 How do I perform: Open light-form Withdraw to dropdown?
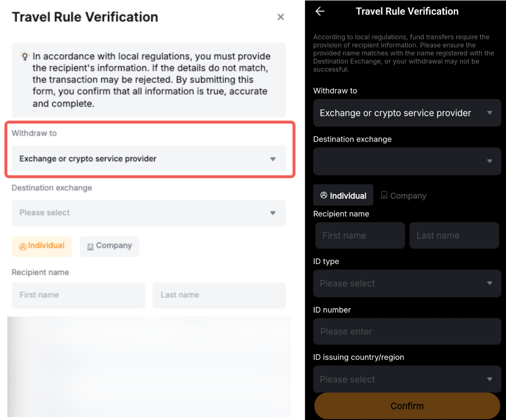(148, 159)
